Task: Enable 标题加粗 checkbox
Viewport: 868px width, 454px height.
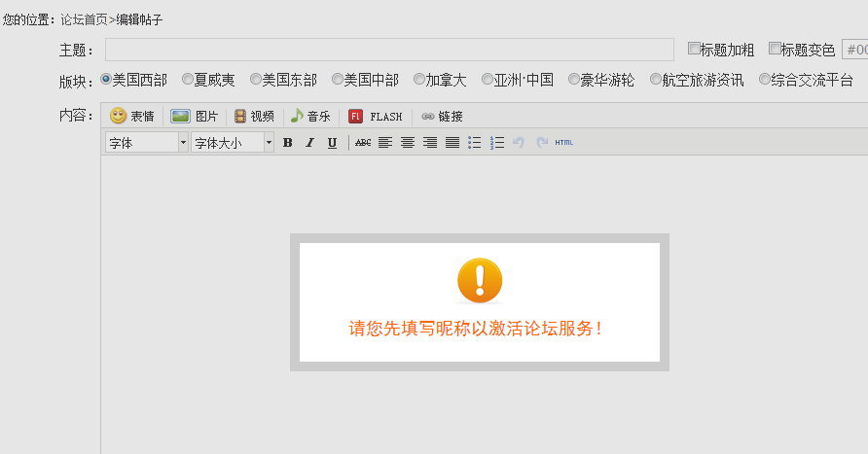Action: click(694, 49)
